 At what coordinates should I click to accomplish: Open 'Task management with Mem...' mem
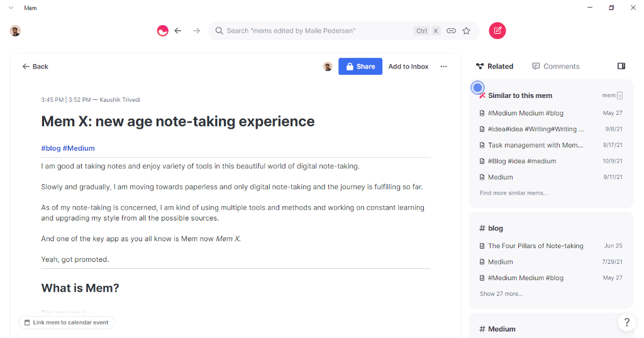[x=551, y=144]
